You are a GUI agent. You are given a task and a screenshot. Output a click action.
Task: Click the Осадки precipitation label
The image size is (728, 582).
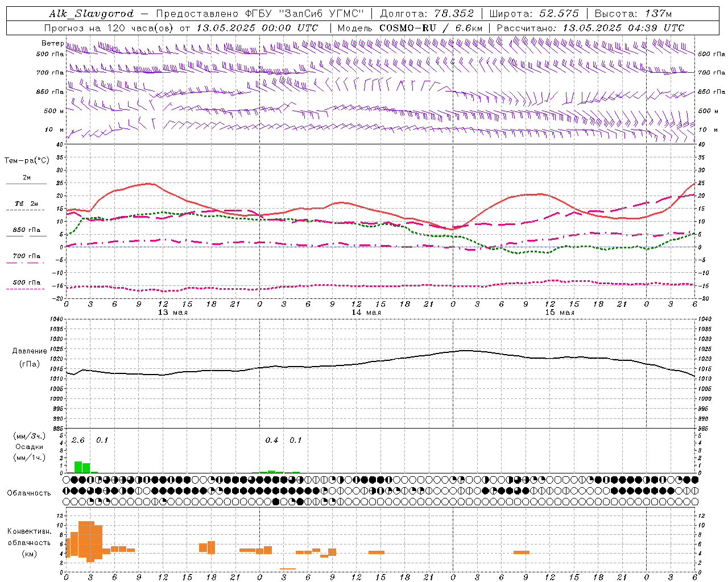click(30, 447)
